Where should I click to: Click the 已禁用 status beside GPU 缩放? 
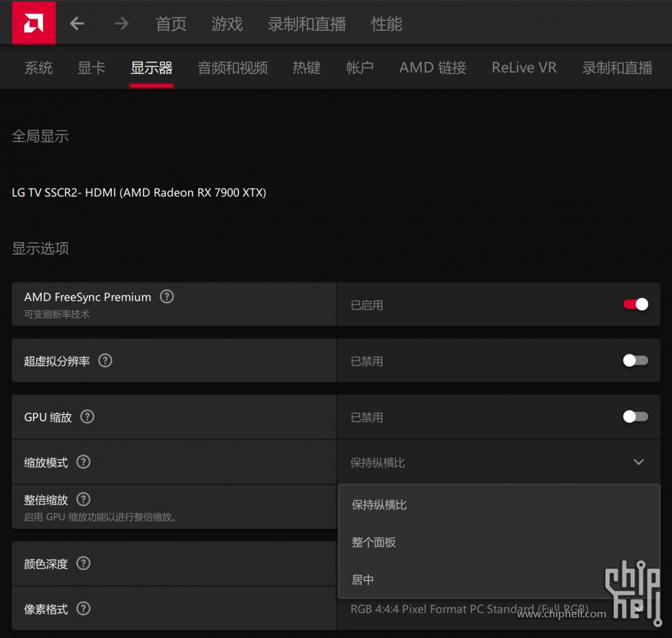[367, 417]
